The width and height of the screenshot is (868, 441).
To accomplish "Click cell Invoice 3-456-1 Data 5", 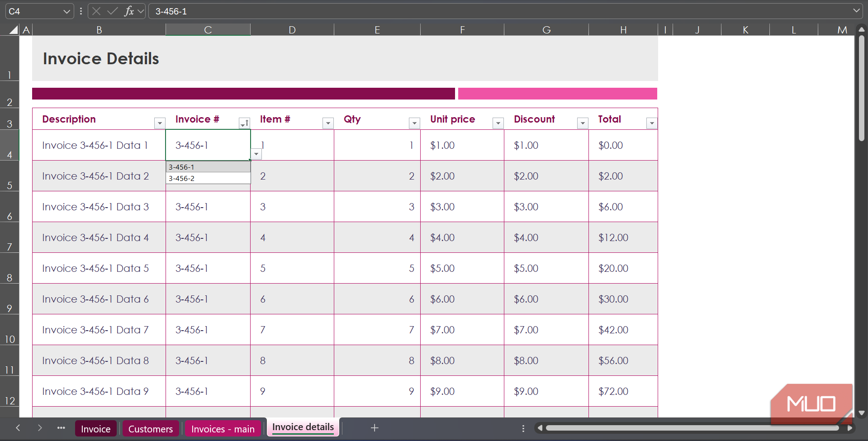I will (99, 268).
